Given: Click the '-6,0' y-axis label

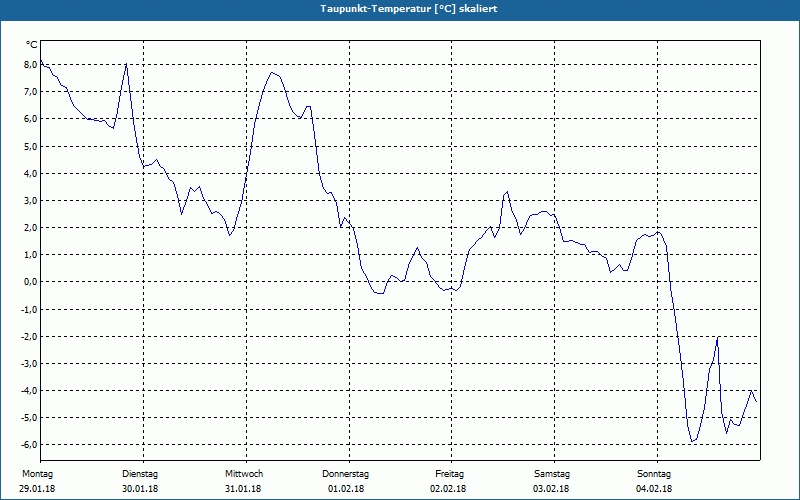Looking at the screenshot, I should coord(28,444).
